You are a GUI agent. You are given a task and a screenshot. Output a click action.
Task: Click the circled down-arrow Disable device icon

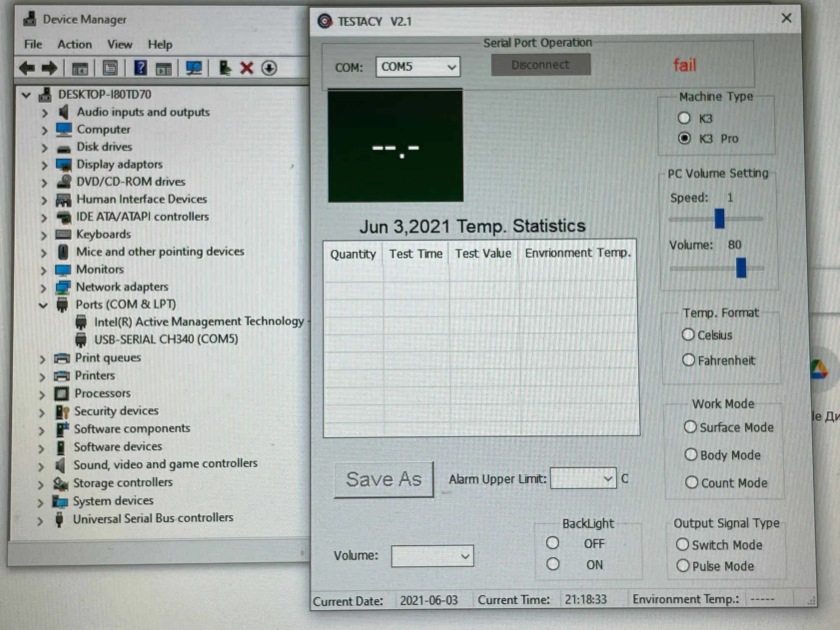click(269, 68)
